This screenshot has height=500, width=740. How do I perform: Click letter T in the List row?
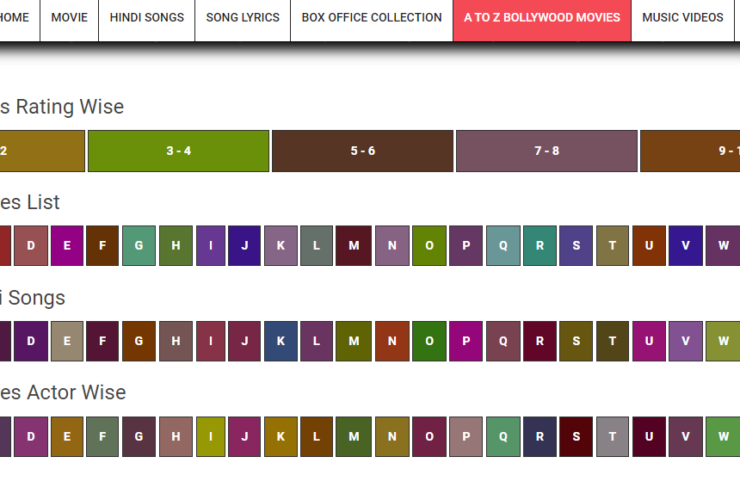click(612, 246)
